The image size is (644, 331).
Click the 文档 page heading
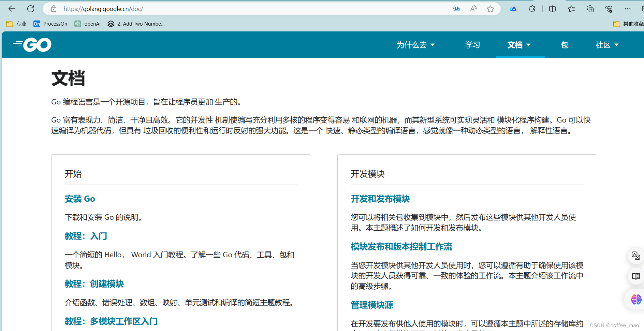tap(68, 78)
